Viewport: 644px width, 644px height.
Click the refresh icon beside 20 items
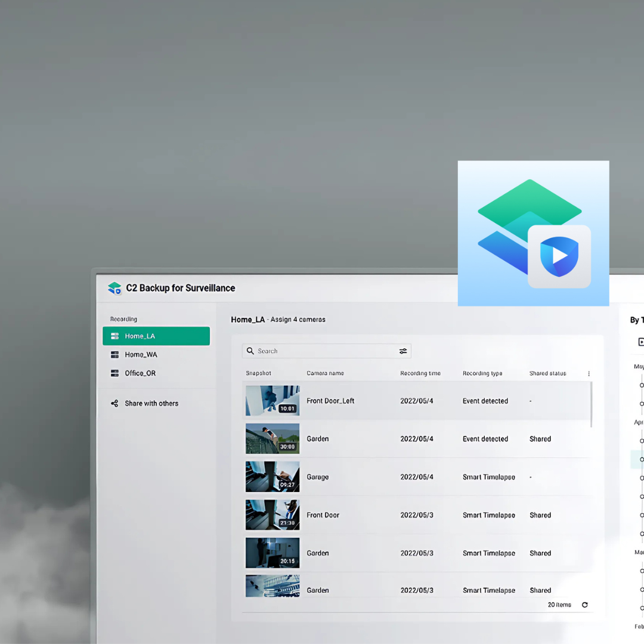(584, 605)
